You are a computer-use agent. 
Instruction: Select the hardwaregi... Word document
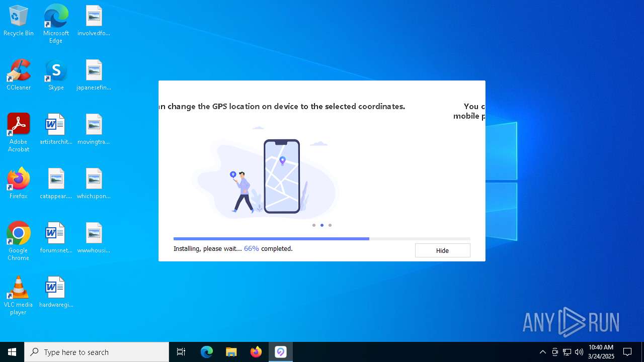tap(56, 293)
